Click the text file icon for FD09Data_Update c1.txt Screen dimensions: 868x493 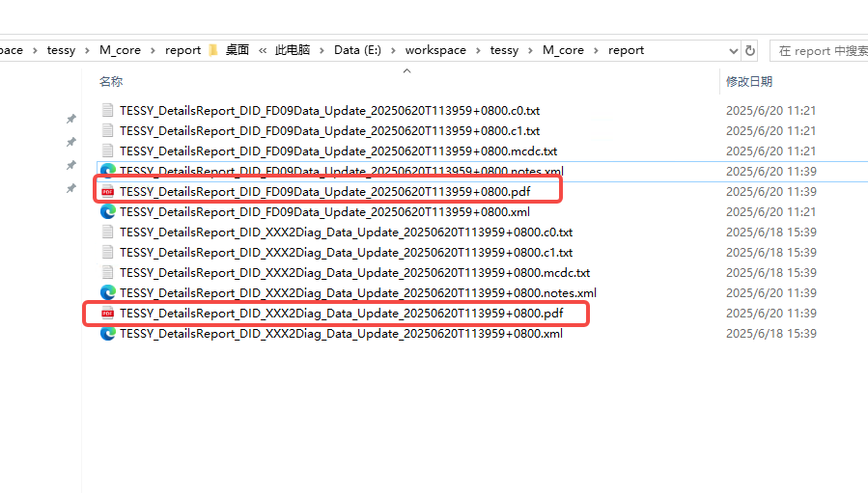(107, 130)
